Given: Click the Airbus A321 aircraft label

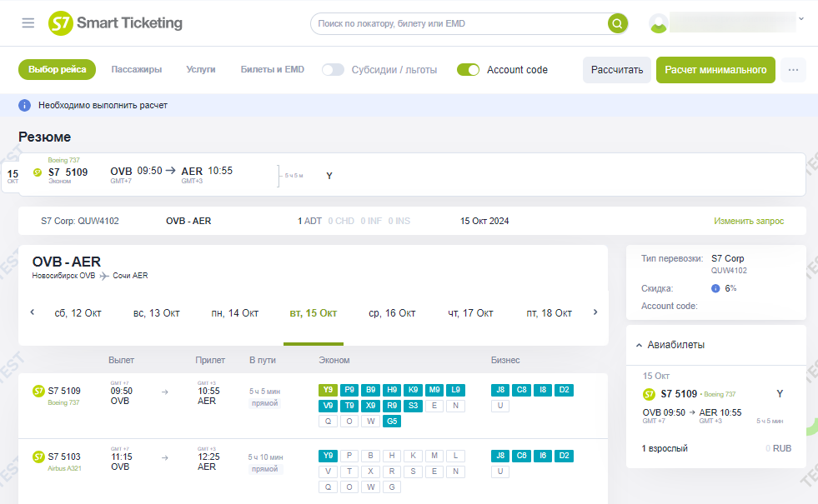Looking at the screenshot, I should (x=64, y=468).
